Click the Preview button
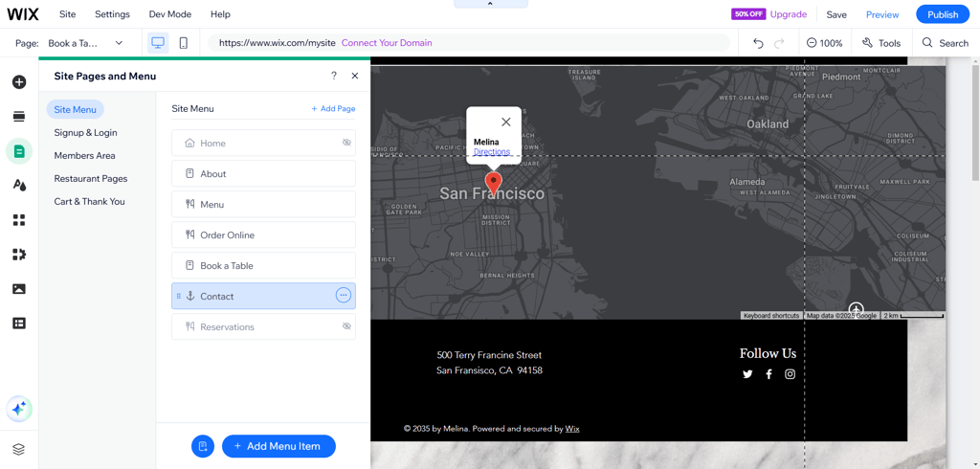 (882, 14)
